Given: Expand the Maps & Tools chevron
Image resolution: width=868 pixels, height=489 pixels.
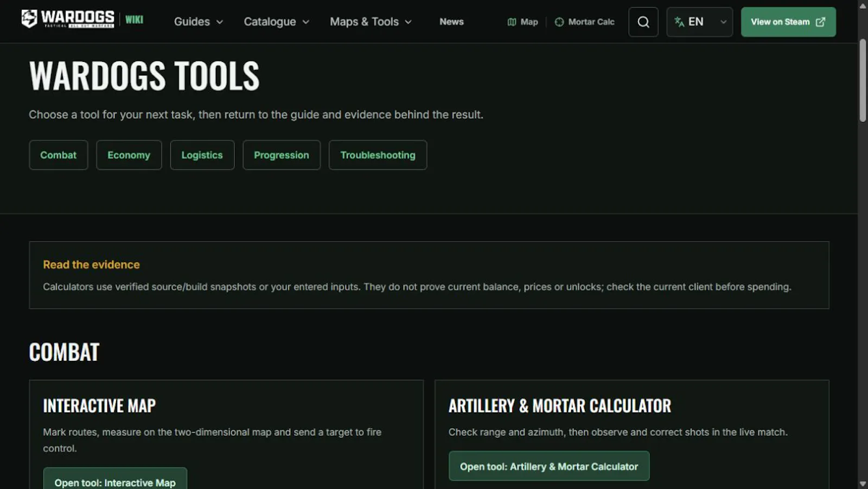Looking at the screenshot, I should 409,22.
